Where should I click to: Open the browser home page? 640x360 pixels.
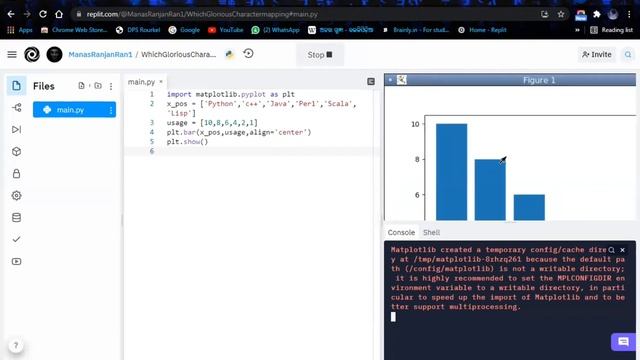[x=59, y=14]
